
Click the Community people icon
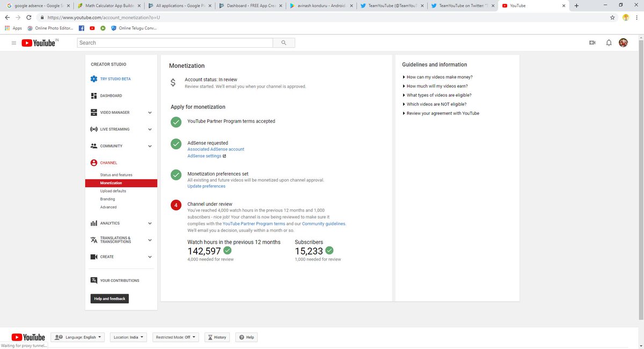94,146
